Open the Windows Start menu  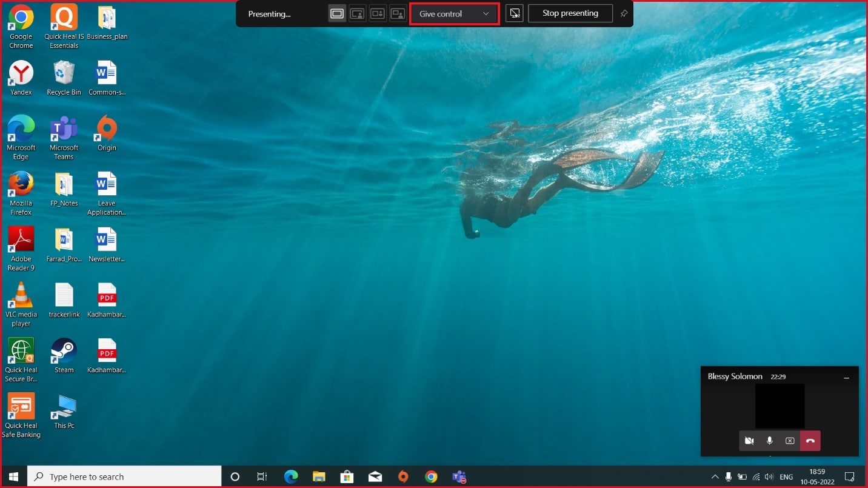point(14,477)
